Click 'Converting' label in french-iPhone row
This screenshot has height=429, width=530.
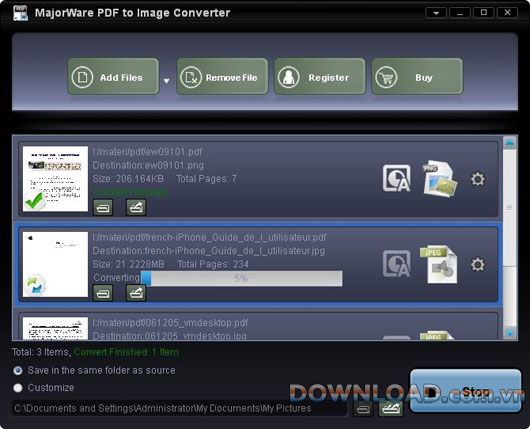coord(117,278)
